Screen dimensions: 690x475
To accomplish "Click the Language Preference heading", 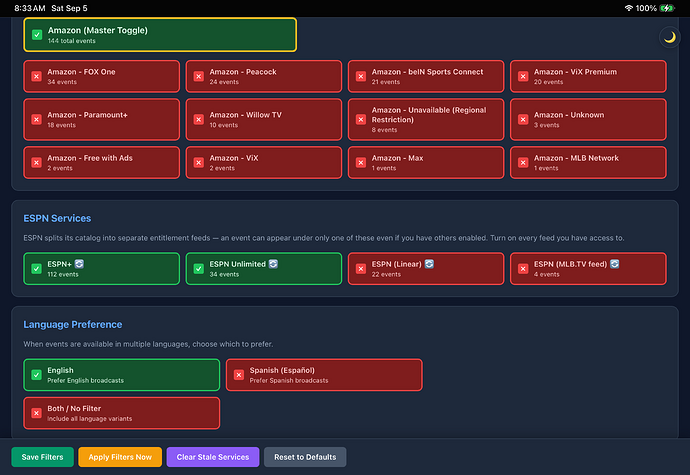I will [x=73, y=324].
